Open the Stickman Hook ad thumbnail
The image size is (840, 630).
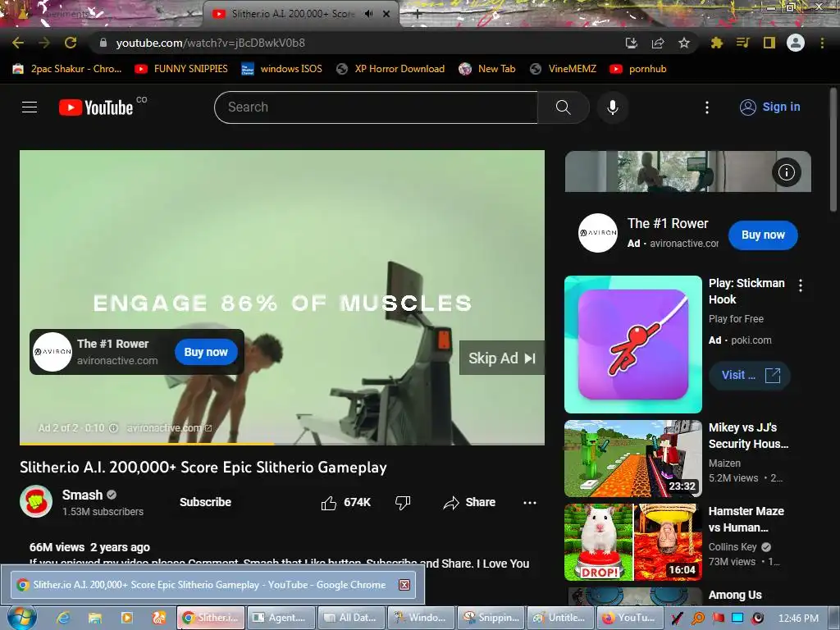[x=633, y=345]
